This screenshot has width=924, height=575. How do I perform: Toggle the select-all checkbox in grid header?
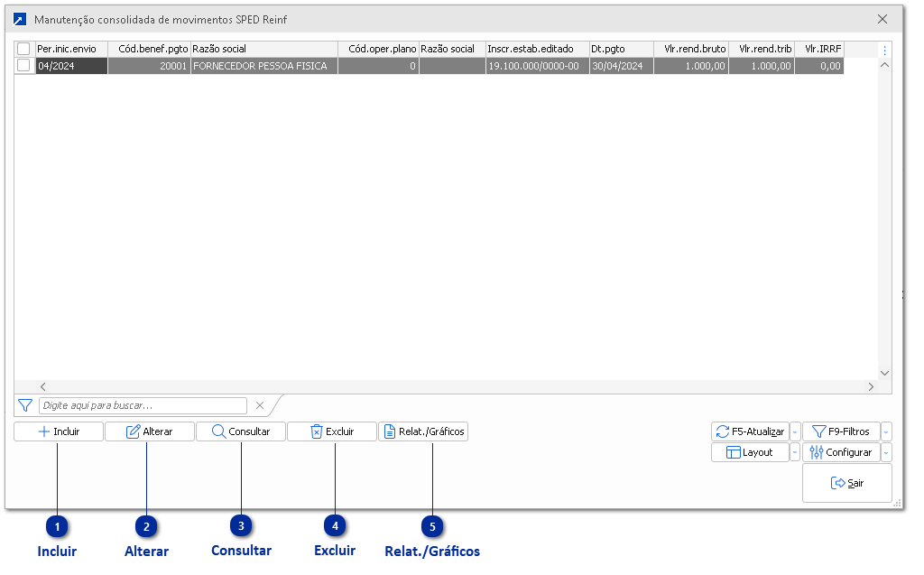[23, 49]
